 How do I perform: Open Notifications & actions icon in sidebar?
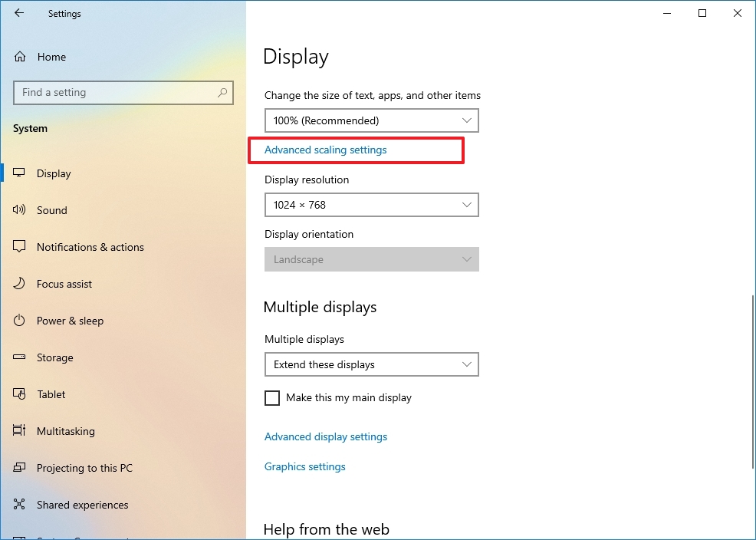[19, 246]
